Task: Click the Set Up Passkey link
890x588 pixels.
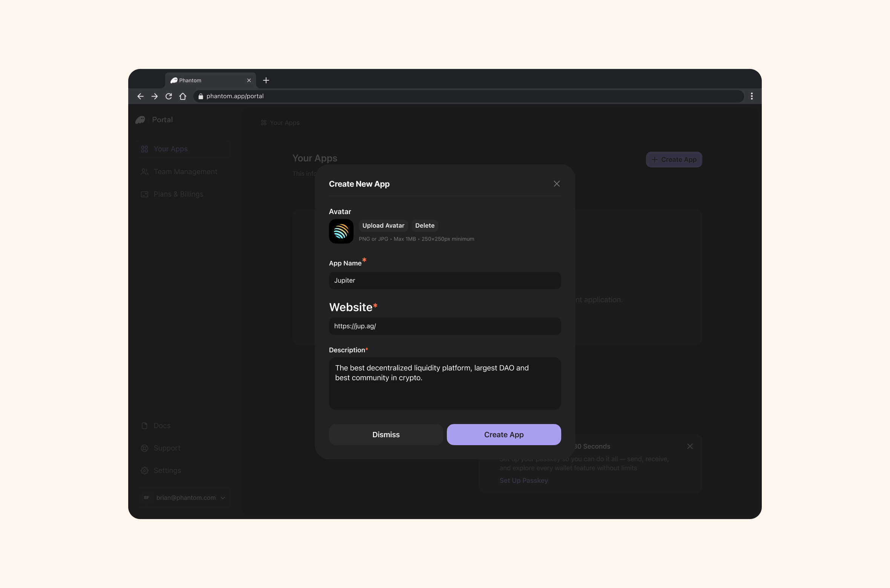Action: tap(524, 481)
